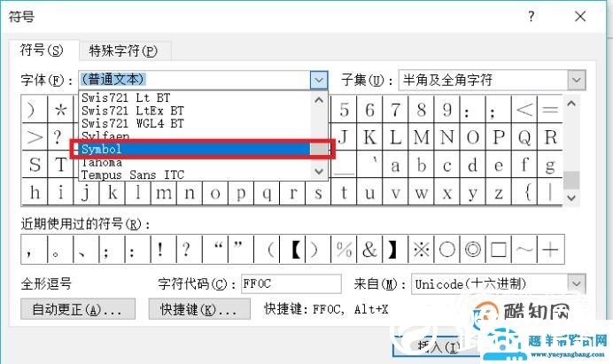Image resolution: width=613 pixels, height=364 pixels.
Task: Pick recent symbol single circle ○
Action: pos(446,250)
